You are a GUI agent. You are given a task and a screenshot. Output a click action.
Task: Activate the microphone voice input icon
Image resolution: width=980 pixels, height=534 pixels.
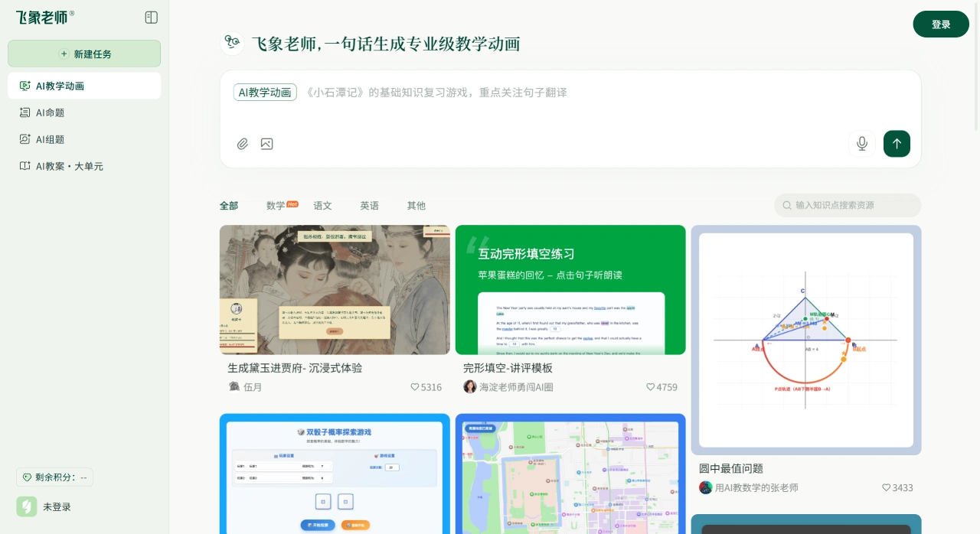tap(862, 144)
